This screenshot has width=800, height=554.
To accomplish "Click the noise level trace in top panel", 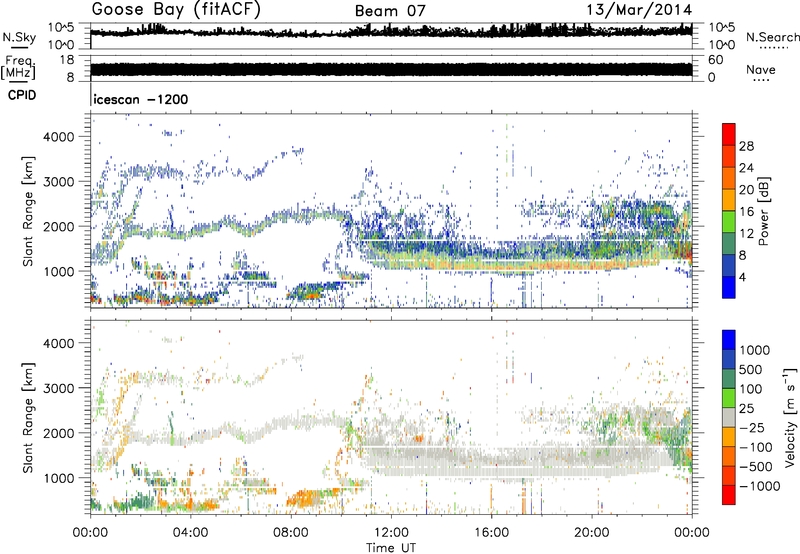I will pyautogui.click(x=391, y=32).
